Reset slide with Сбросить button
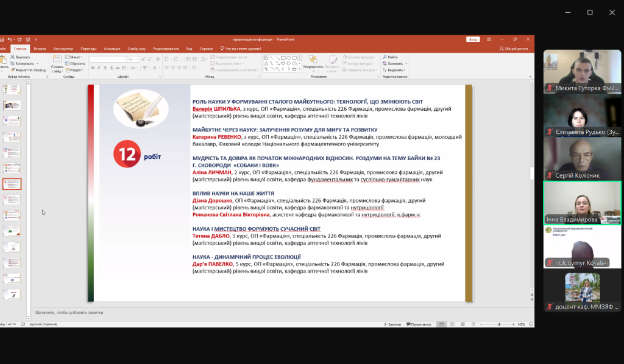 (x=75, y=63)
